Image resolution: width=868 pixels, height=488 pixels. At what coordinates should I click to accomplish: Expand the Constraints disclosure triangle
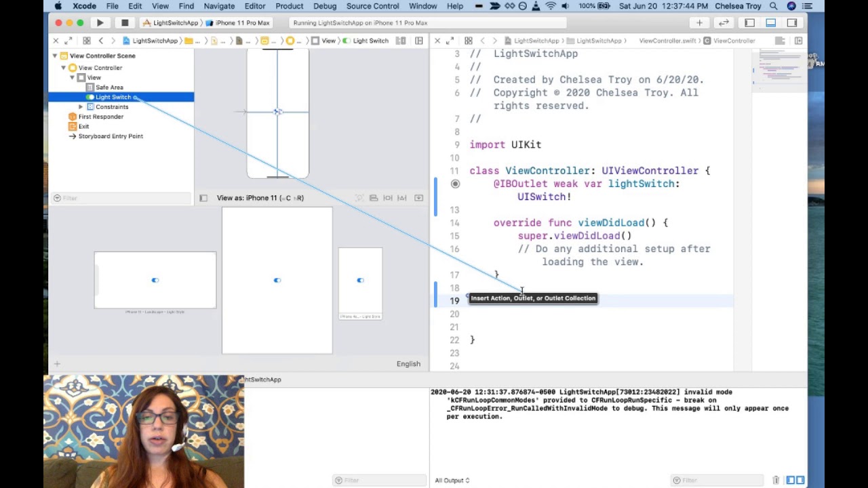[81, 107]
